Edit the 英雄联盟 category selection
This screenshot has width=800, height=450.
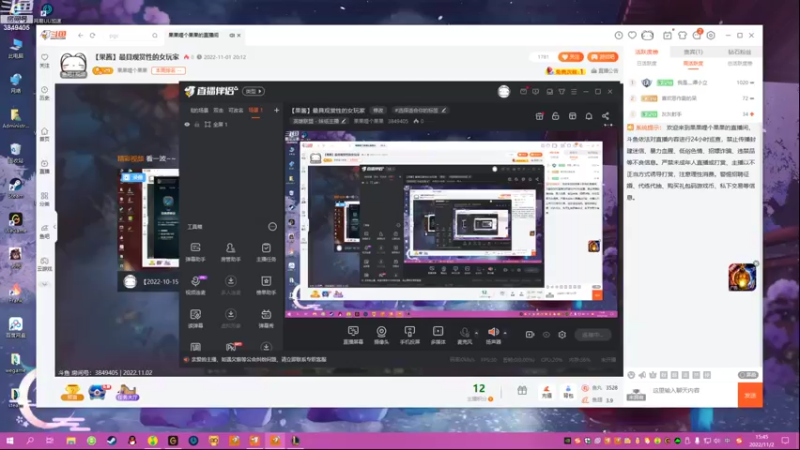319,121
